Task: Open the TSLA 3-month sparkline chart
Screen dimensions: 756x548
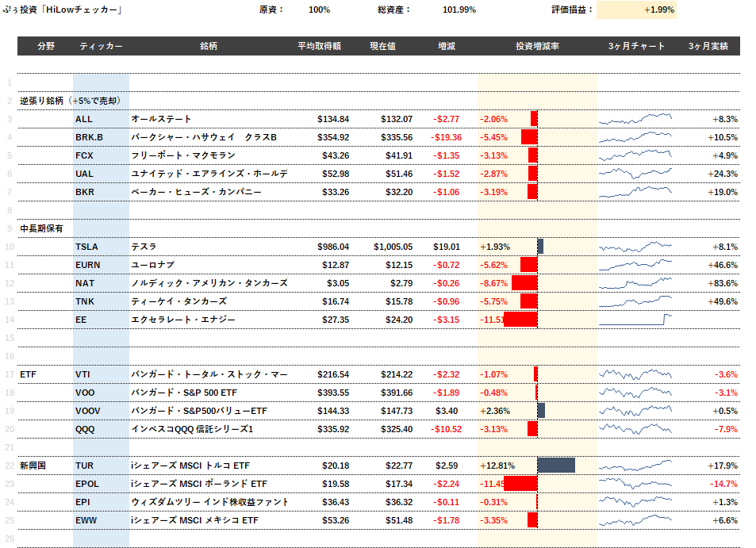Action: pos(635,247)
